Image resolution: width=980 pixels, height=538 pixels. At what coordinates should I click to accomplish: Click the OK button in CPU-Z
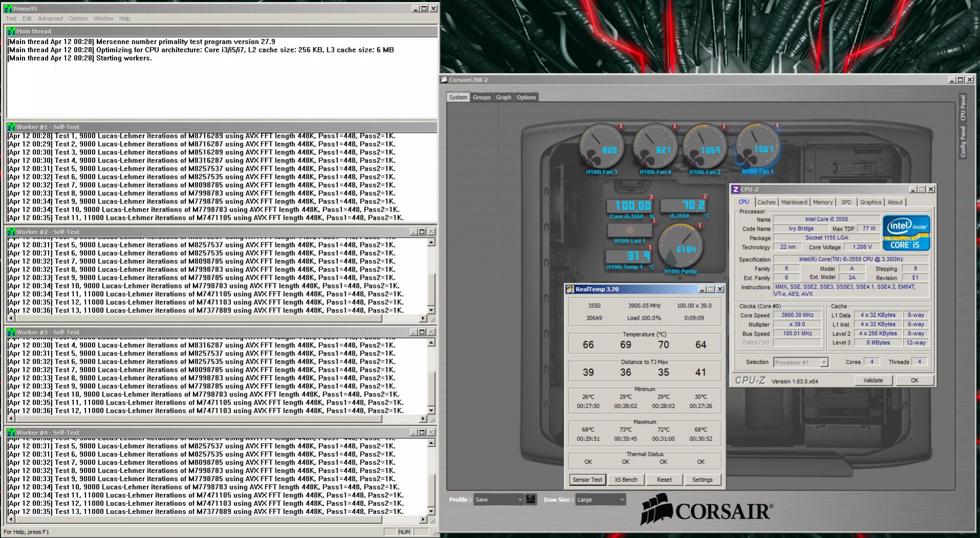(x=914, y=380)
